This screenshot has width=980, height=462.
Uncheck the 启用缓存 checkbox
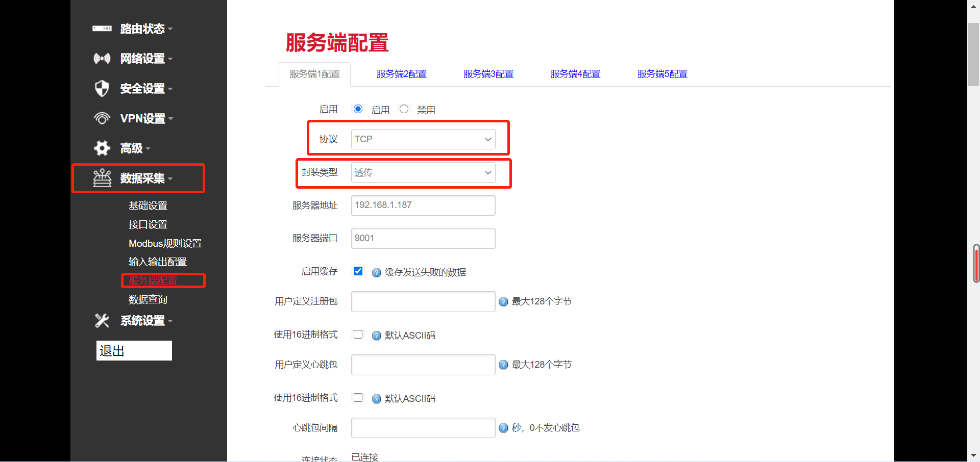tap(358, 271)
